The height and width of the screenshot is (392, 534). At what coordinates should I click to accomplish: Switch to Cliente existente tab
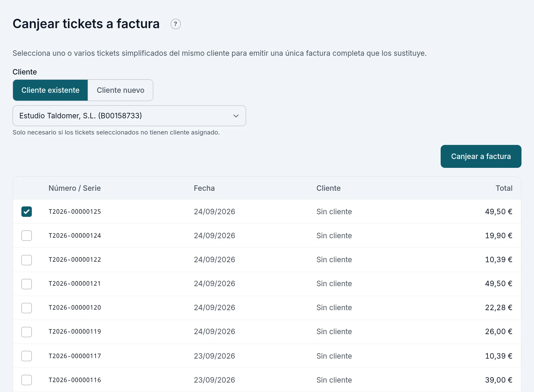tap(50, 90)
